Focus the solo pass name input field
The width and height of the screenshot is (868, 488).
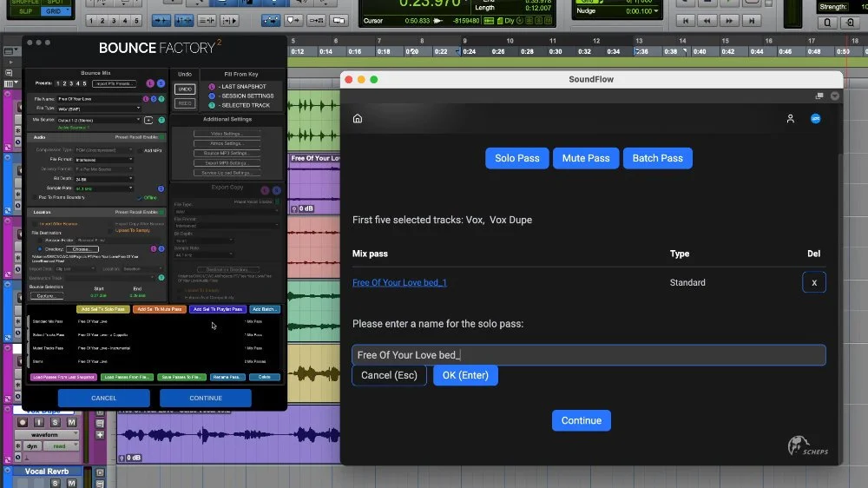(x=589, y=355)
